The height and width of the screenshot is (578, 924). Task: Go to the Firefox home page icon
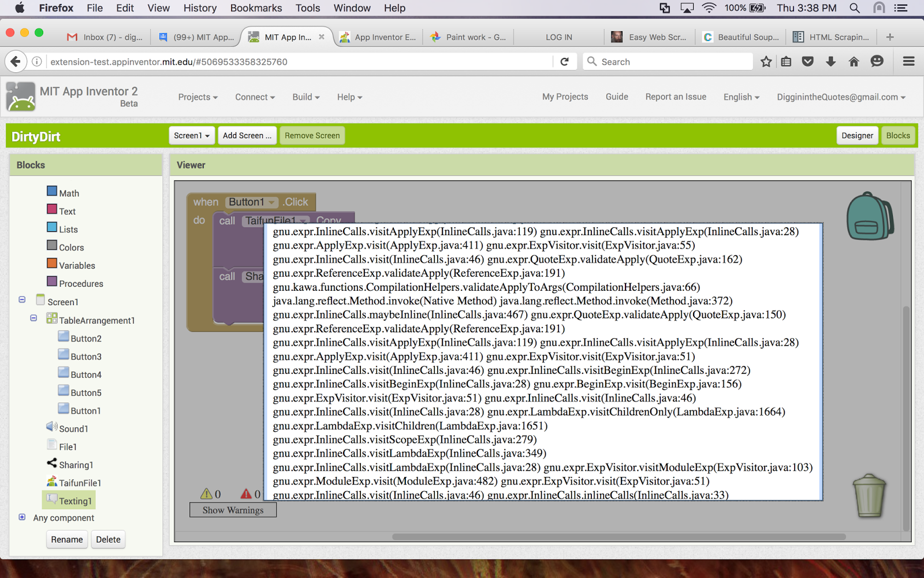coord(854,61)
